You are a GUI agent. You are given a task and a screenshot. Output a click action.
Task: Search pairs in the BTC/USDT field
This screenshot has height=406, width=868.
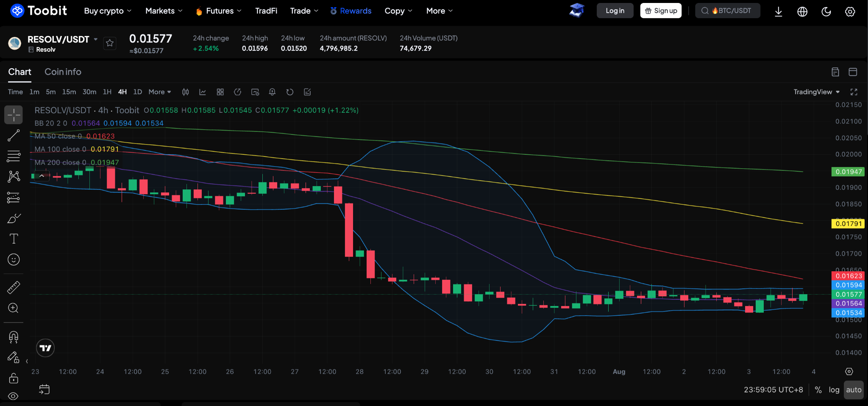[728, 11]
